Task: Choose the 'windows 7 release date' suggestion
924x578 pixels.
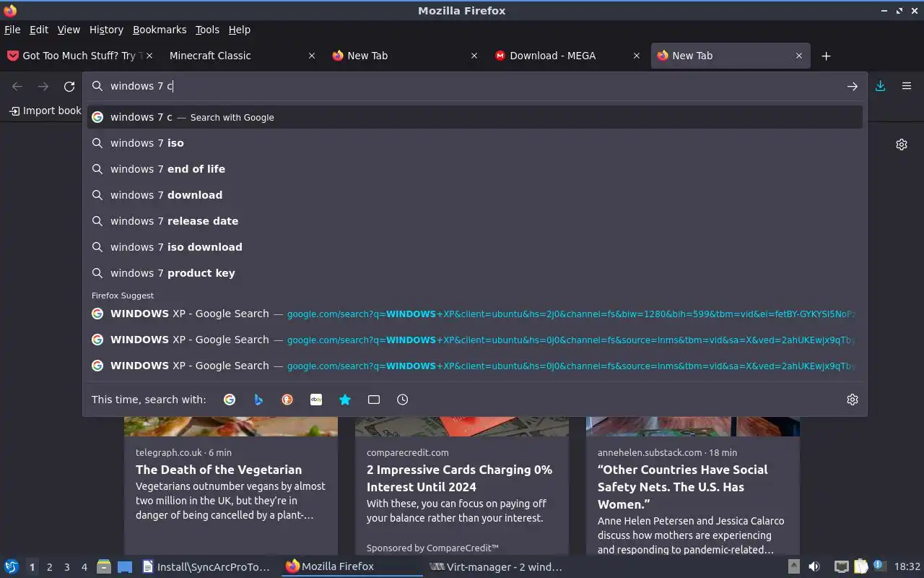Action: click(475, 221)
